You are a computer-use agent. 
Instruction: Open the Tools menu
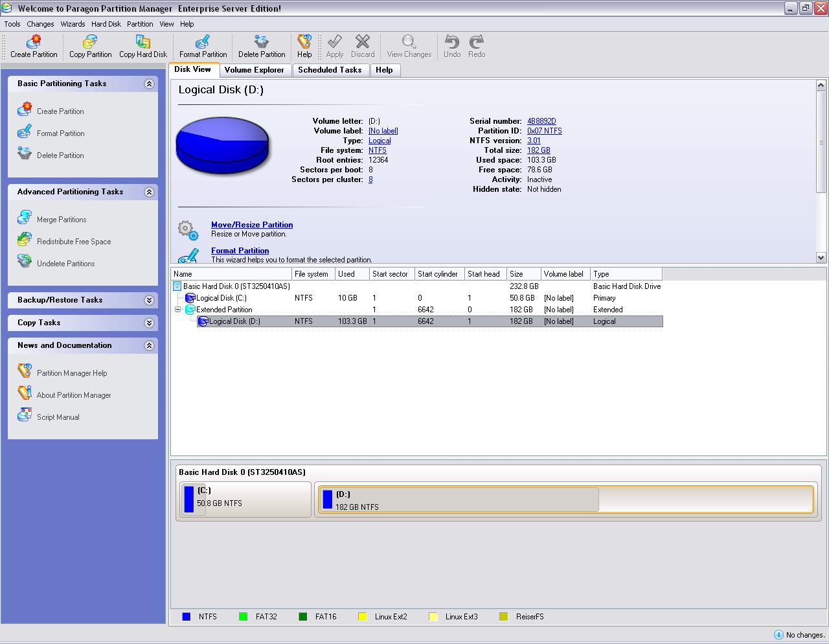pos(12,24)
